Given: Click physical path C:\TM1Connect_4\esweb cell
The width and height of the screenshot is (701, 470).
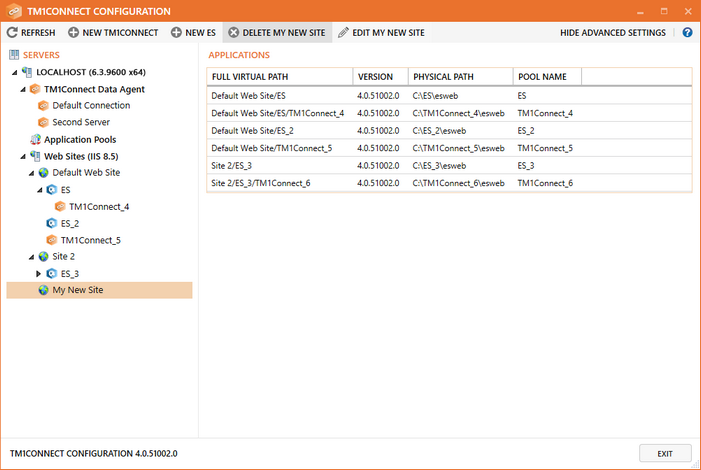Looking at the screenshot, I should tap(458, 113).
